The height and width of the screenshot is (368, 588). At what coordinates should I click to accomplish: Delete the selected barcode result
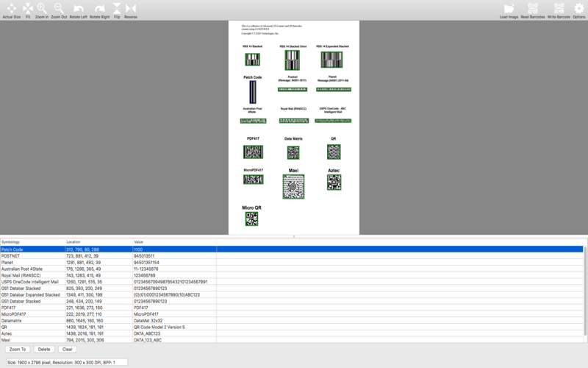pos(44,349)
